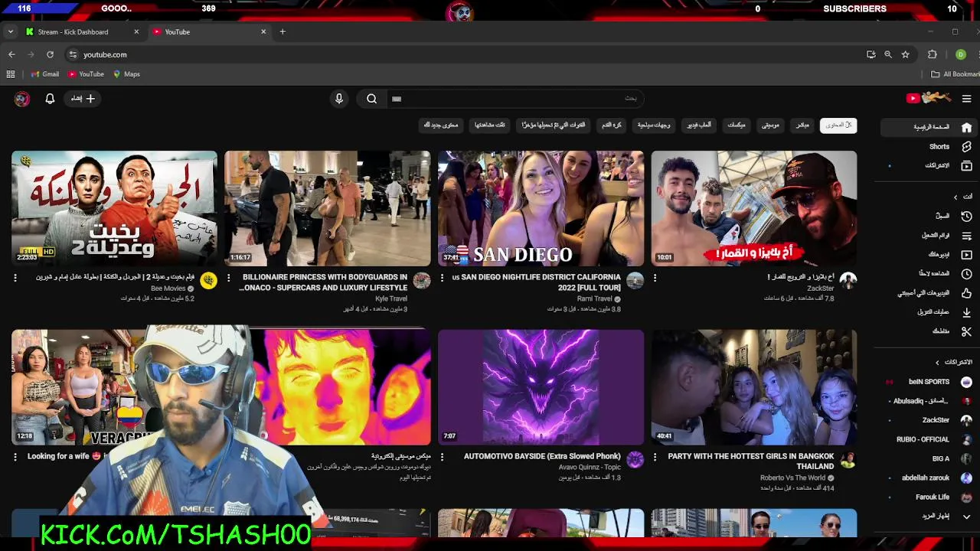Expand the You (أنت) section chevron
This screenshot has width=980, height=551.
[x=955, y=197]
